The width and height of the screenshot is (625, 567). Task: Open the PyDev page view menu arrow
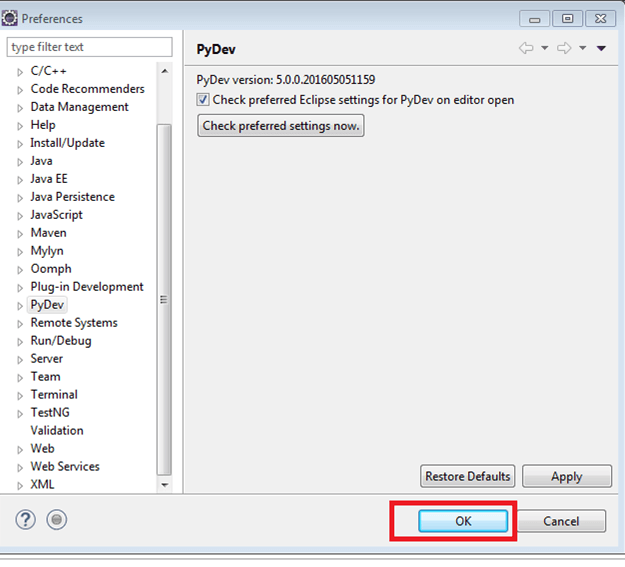(601, 48)
